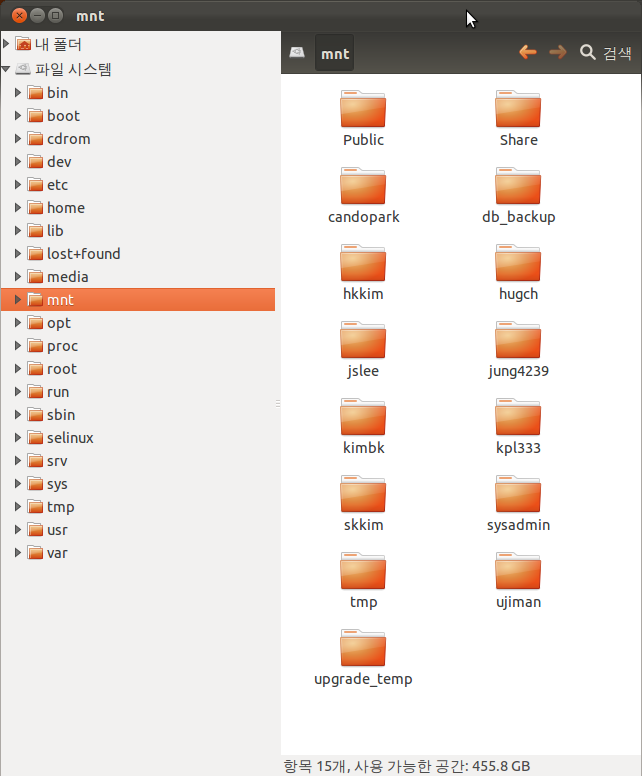Select the kpl333 folder icon
642x776 pixels.
pyautogui.click(x=518, y=417)
